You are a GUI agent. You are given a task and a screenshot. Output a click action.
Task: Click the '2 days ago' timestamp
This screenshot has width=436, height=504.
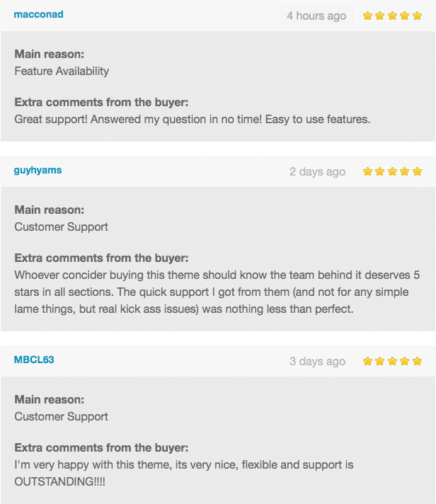coord(317,171)
